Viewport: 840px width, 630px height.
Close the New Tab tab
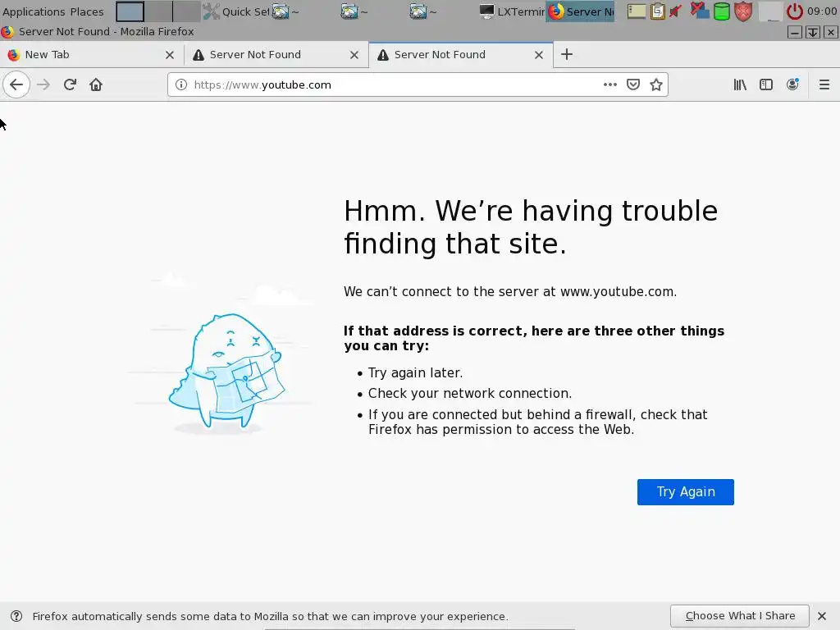(x=169, y=55)
